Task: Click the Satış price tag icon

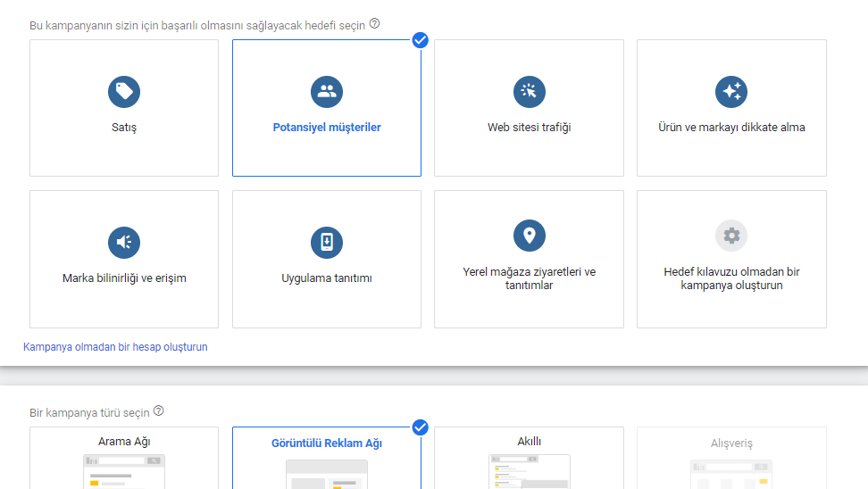Action: pos(124,91)
